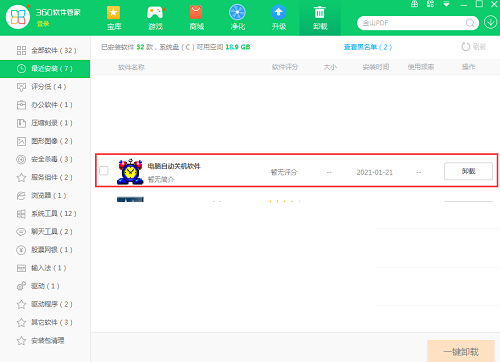The height and width of the screenshot is (362, 500).
Task: Click 卸载 button for 电脑自动关机软件
Action: point(468,171)
